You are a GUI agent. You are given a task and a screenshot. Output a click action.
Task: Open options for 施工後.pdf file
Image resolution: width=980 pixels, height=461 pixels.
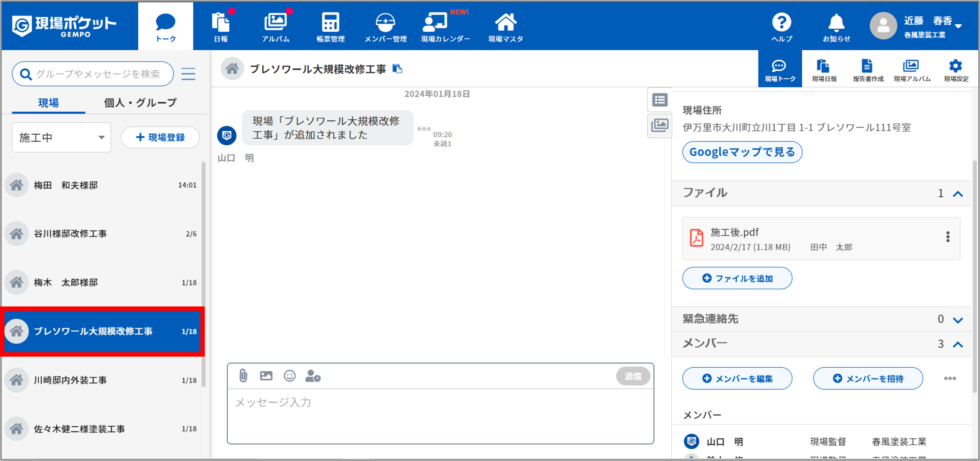coord(947,237)
